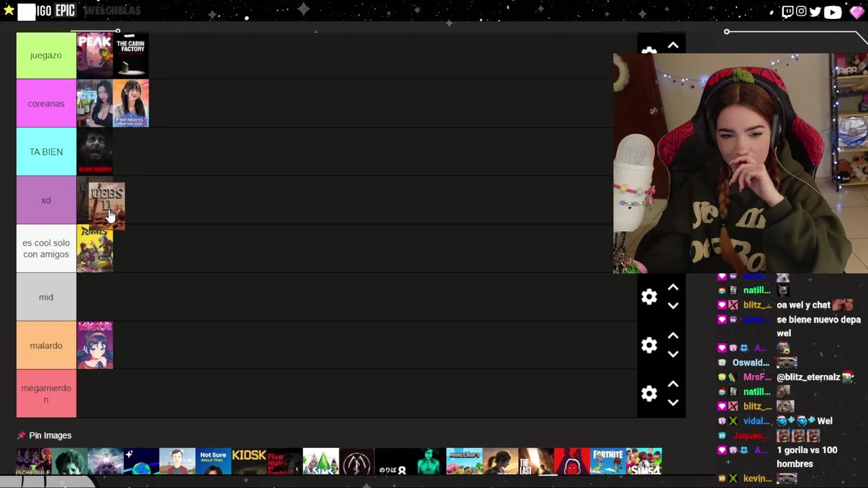The width and height of the screenshot is (868, 488).
Task: Click chat mention '@blitz_eternalz'
Action: pos(808,377)
